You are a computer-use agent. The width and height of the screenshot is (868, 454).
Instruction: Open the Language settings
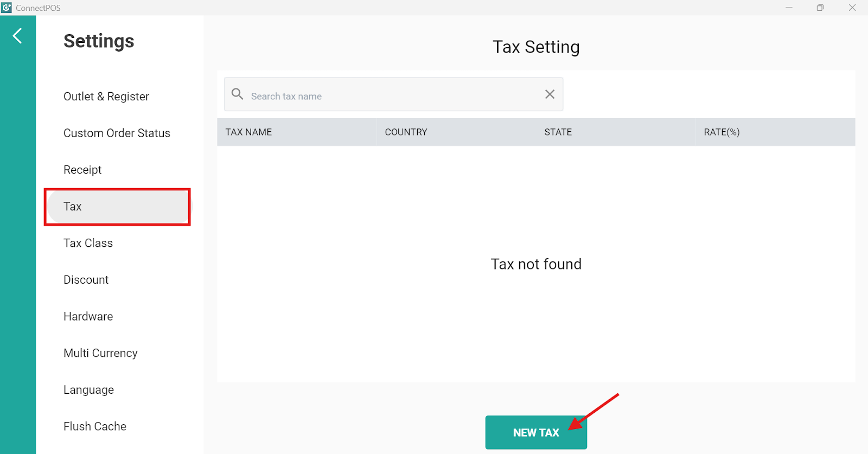tap(88, 390)
